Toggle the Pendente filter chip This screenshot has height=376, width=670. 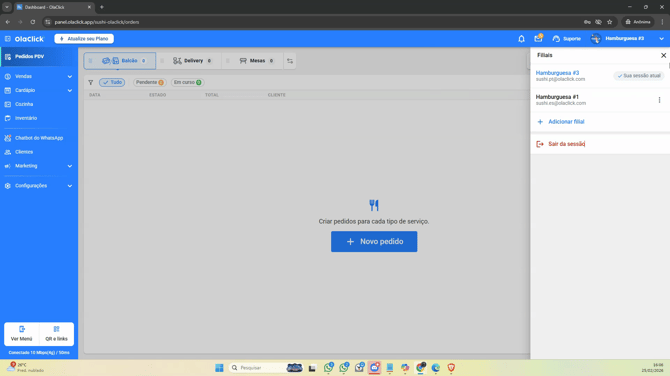pos(150,82)
